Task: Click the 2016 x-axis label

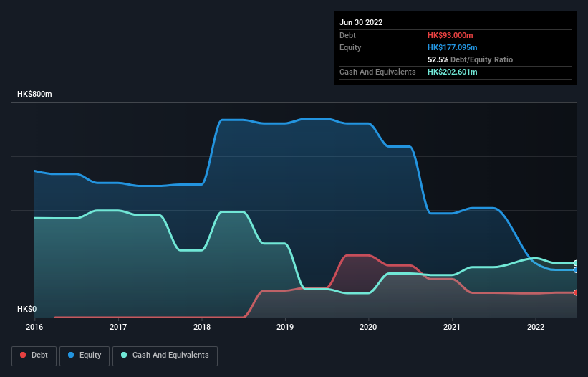Action: [34, 327]
